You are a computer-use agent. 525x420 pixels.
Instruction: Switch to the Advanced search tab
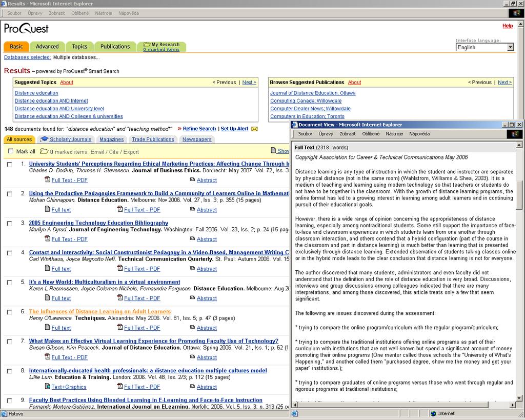pyautogui.click(x=47, y=47)
